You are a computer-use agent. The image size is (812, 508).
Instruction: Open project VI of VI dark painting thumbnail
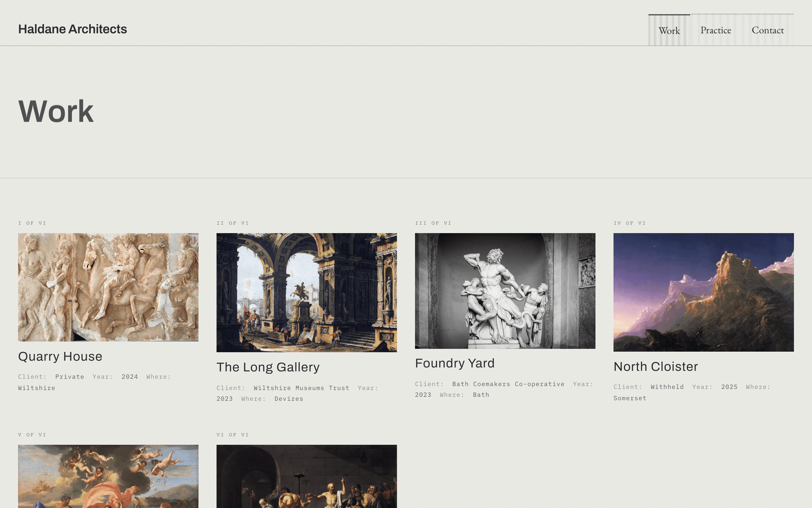point(306,476)
